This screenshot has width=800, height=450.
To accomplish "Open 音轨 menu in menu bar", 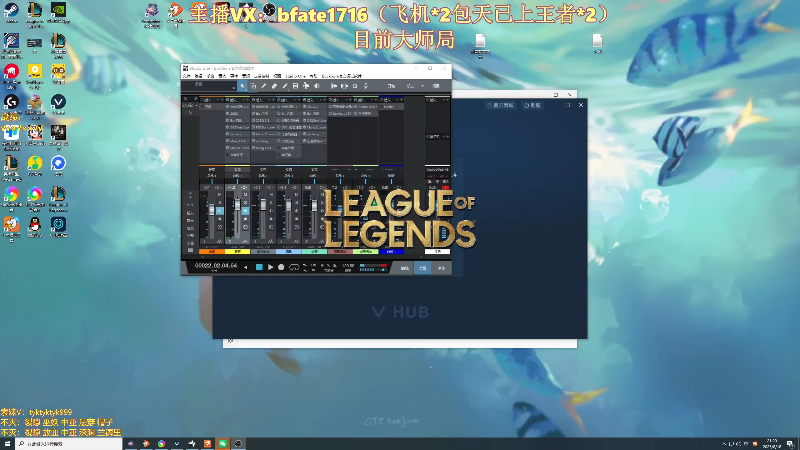I will point(222,76).
